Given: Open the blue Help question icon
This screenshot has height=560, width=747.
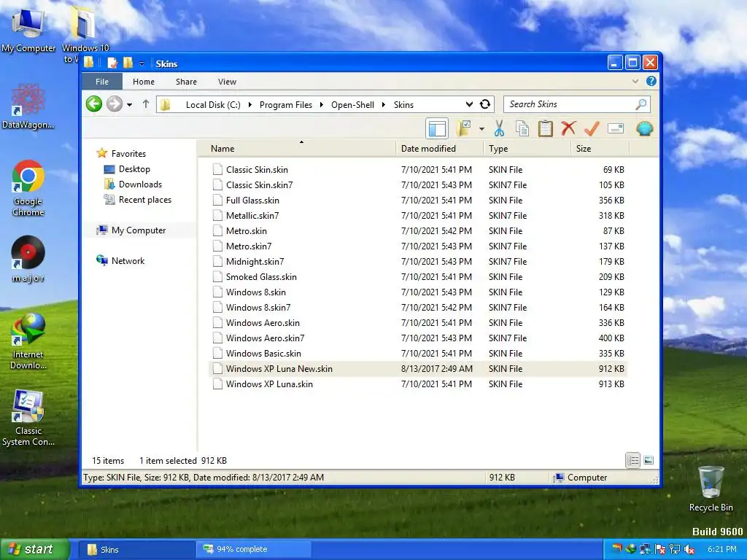Looking at the screenshot, I should (651, 82).
